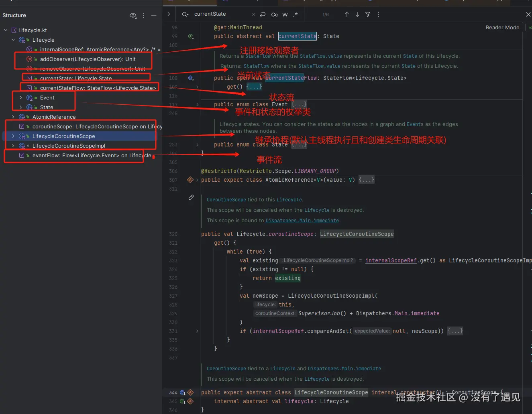The width and height of the screenshot is (532, 414).
Task: Click the pencil edit doc icon in the gutter
Action: [x=191, y=197]
